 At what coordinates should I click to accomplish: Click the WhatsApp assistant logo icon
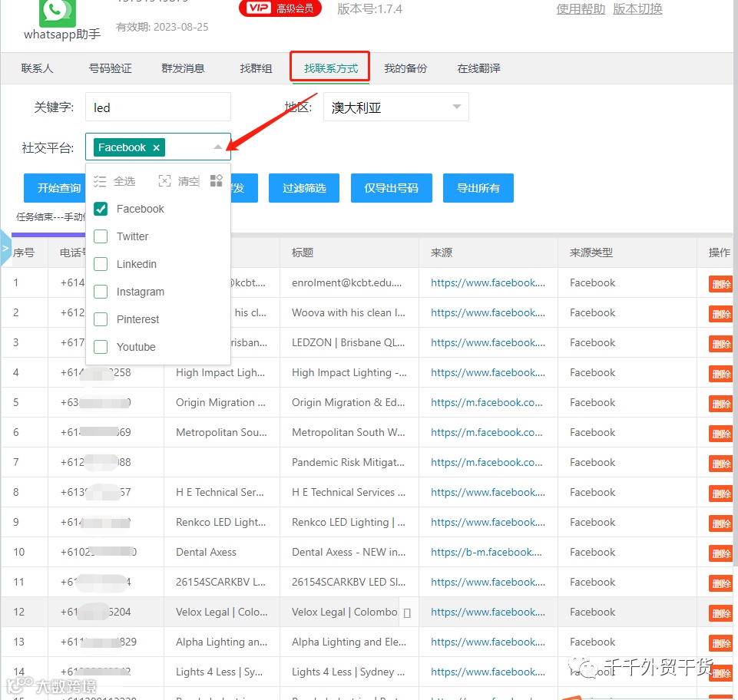click(x=57, y=13)
